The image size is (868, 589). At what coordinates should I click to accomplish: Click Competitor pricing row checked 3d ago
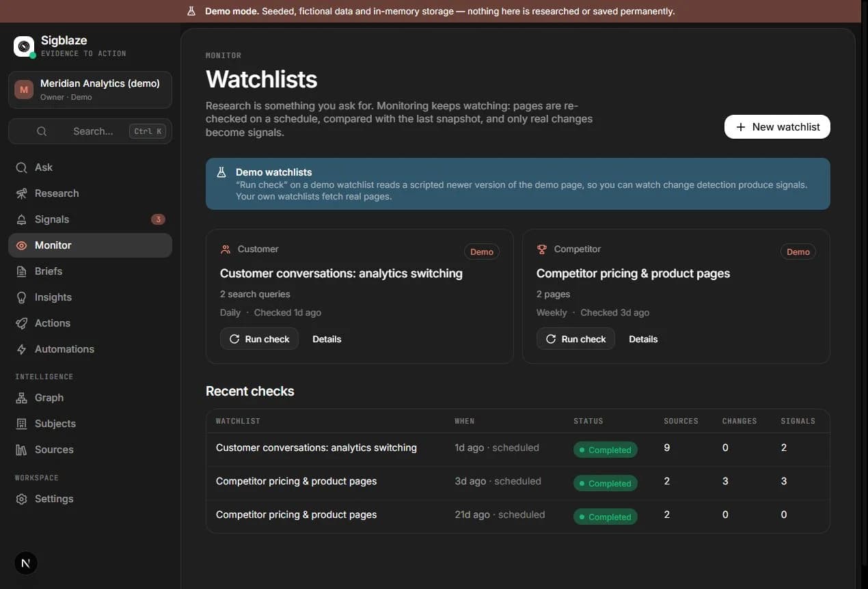pos(517,482)
